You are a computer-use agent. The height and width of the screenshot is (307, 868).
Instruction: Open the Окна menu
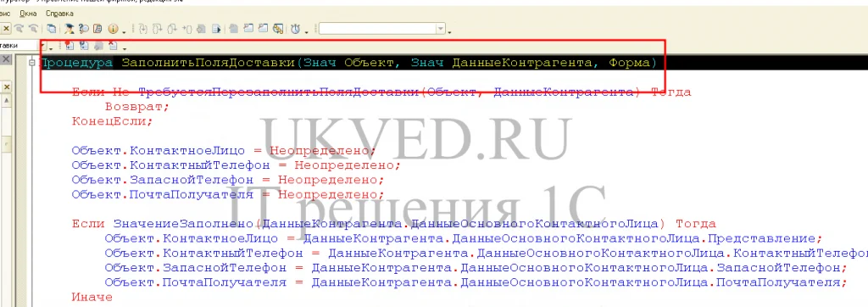[29, 13]
